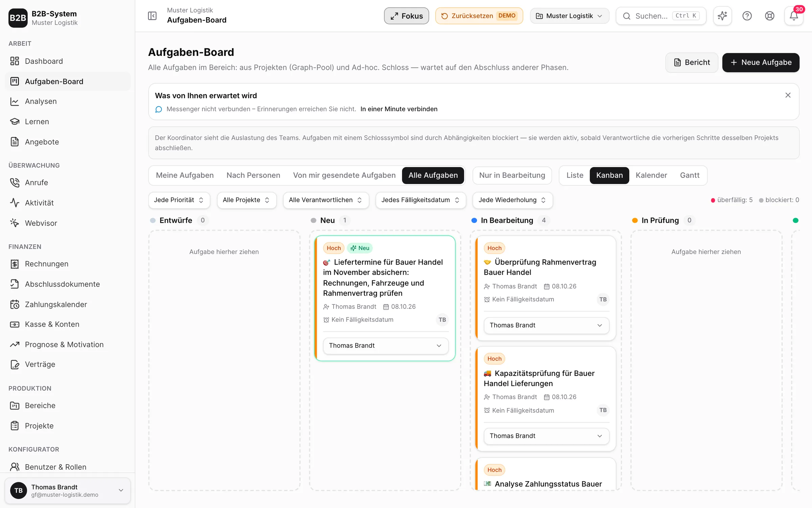The height and width of the screenshot is (508, 812).
Task: Open 'Alle Verantwortlichen' filter dropdown
Action: tap(326, 200)
